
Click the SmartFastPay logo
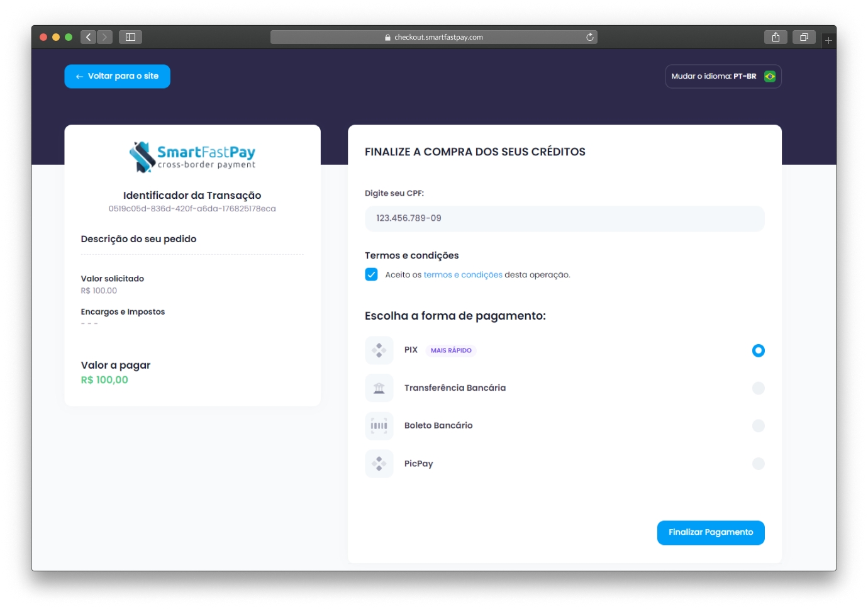[192, 157]
